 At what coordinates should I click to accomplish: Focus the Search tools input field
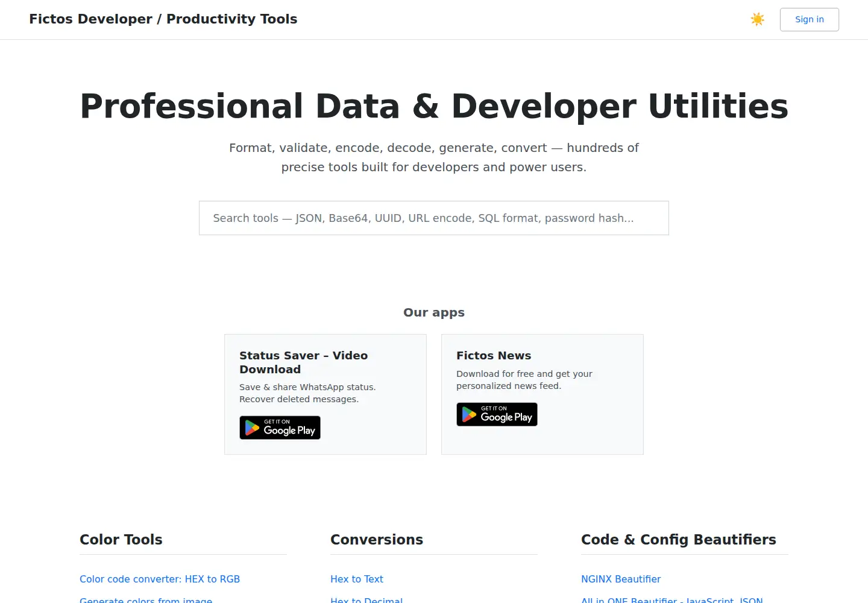(x=434, y=218)
